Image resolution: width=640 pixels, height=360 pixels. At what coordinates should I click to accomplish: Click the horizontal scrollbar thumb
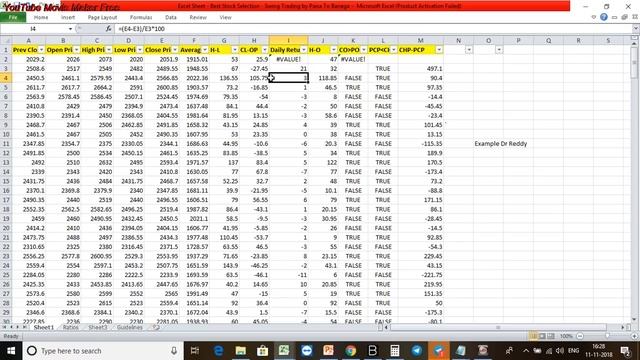coord(498,327)
